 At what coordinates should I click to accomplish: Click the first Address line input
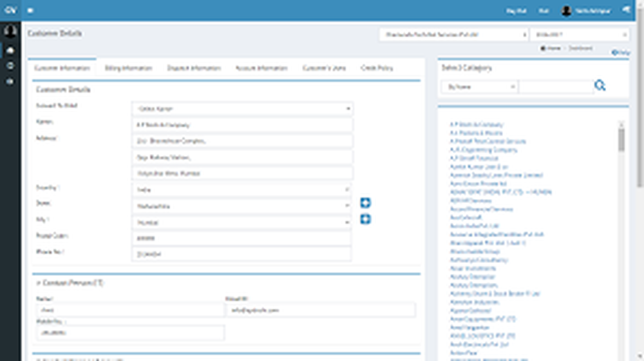pos(242,141)
